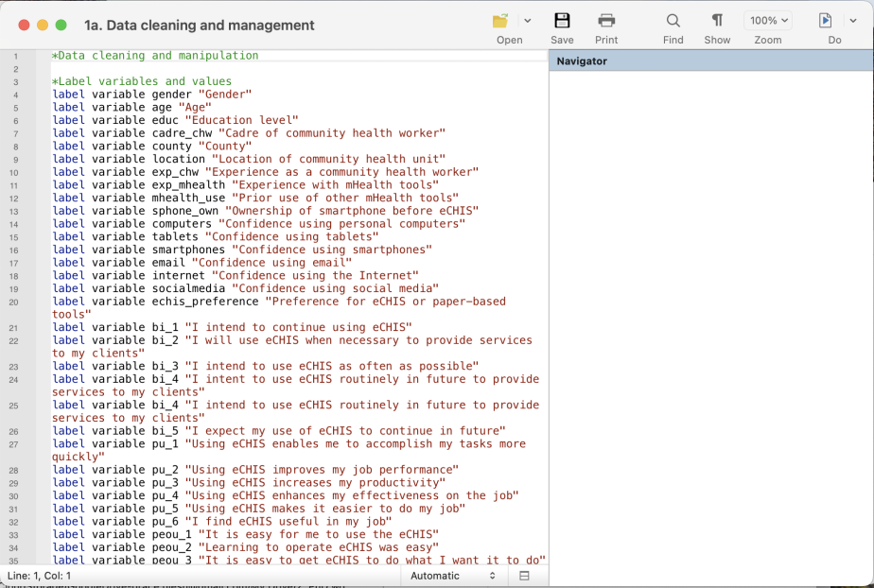Click the yellow Open folder icon
874x588 pixels.
click(502, 21)
